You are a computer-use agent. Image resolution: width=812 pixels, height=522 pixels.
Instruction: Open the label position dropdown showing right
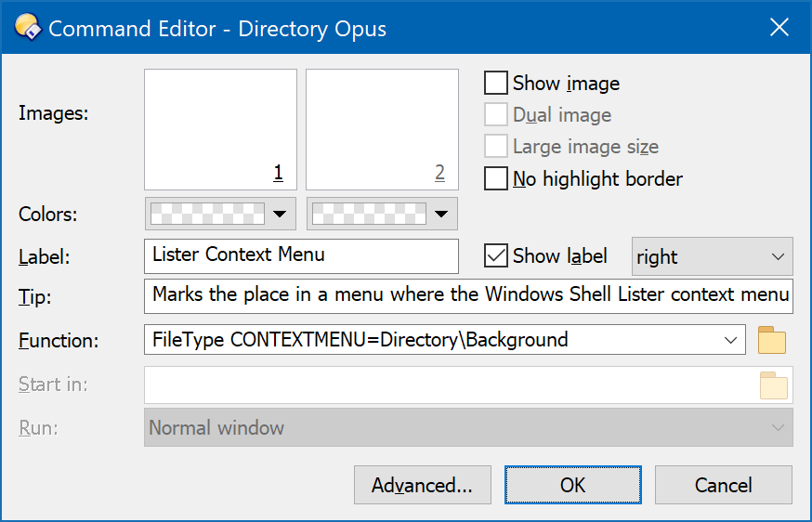pos(712,256)
